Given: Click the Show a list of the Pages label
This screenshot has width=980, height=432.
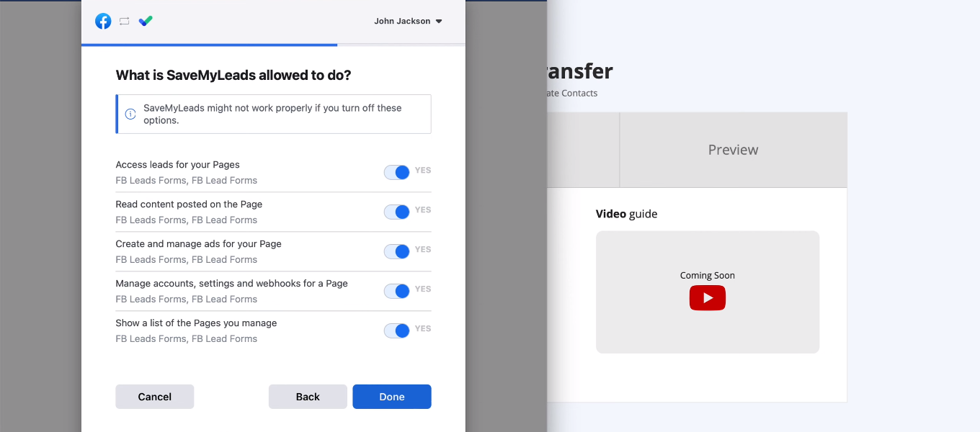Looking at the screenshot, I should [x=196, y=323].
